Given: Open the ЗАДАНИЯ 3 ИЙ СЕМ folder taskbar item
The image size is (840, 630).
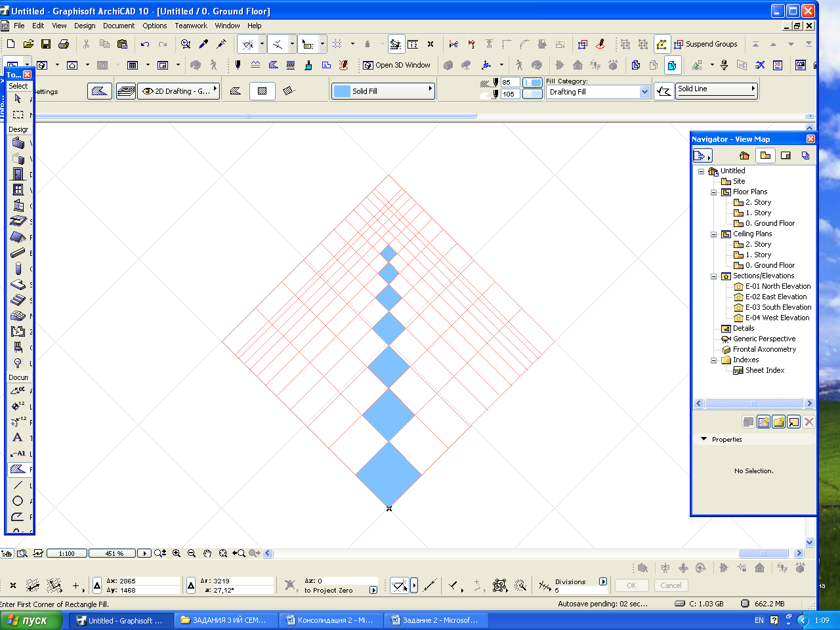Looking at the screenshot, I should (226, 620).
